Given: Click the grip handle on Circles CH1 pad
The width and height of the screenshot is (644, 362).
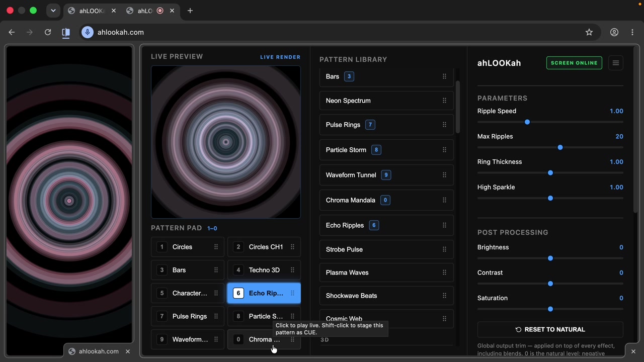Looking at the screenshot, I should click(x=292, y=247).
